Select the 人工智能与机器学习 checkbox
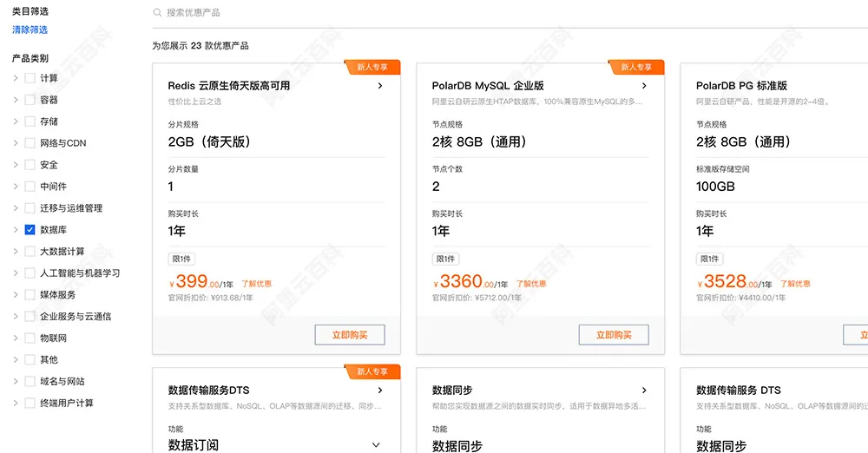This screenshot has width=868, height=453. click(30, 272)
